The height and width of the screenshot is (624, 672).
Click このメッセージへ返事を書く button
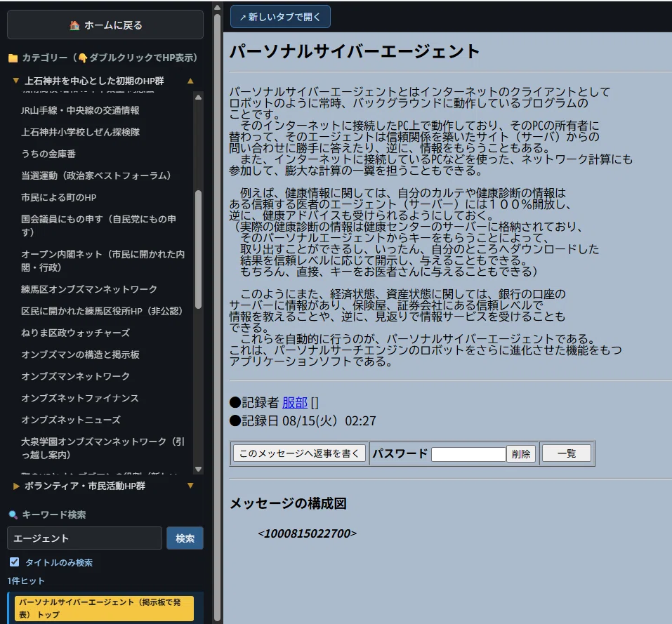299,453
